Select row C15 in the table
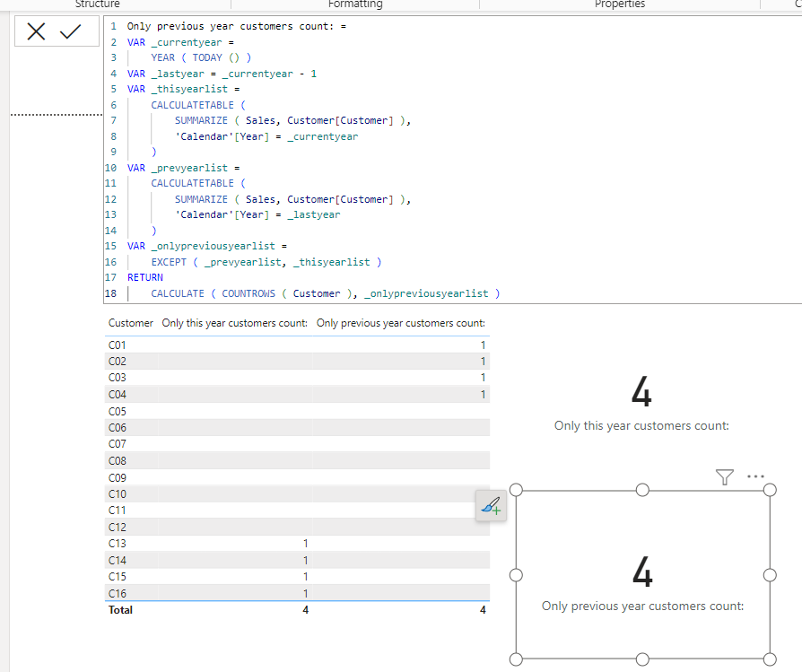This screenshot has height=672, width=802. coord(297,576)
